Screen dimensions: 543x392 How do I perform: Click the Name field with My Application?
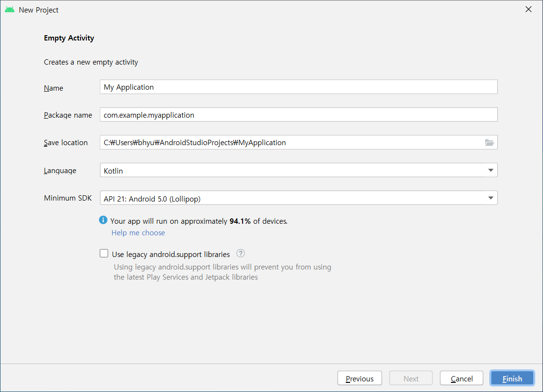click(x=299, y=87)
